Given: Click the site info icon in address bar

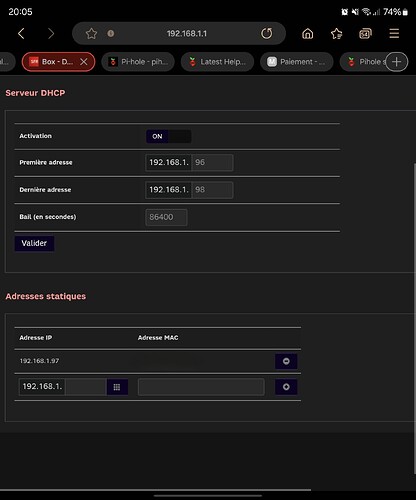Looking at the screenshot, I should [x=111, y=33].
